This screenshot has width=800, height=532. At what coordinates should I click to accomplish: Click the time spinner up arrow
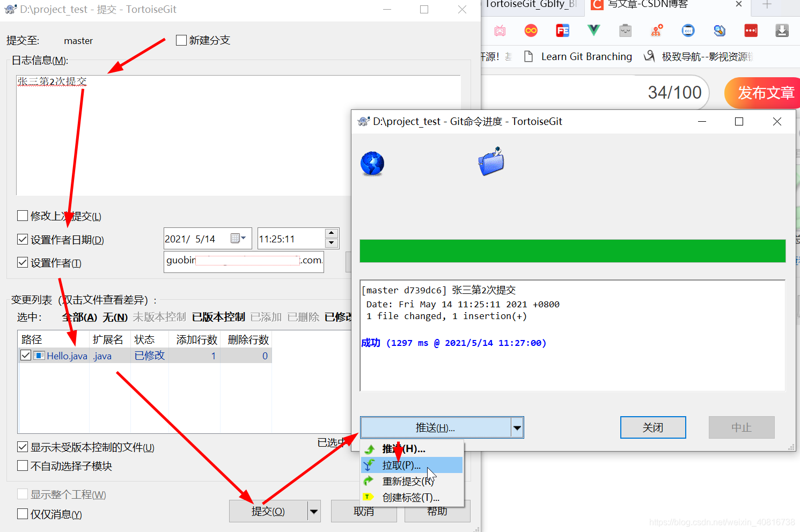(x=331, y=233)
